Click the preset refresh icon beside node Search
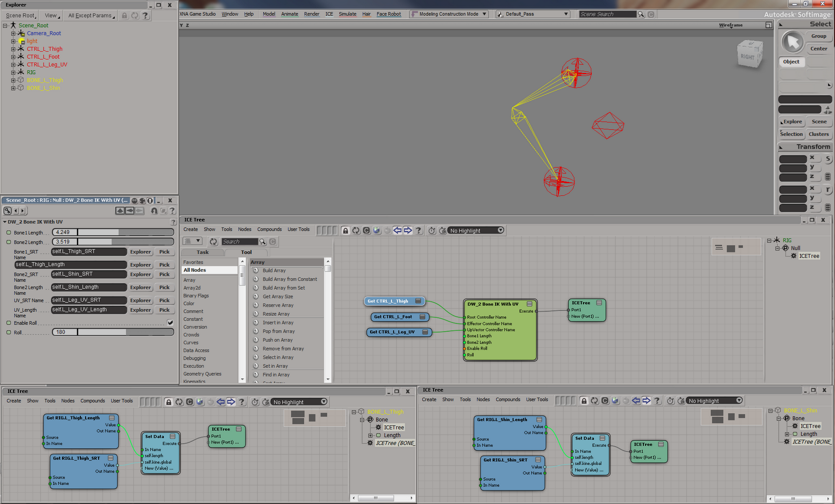 213,242
